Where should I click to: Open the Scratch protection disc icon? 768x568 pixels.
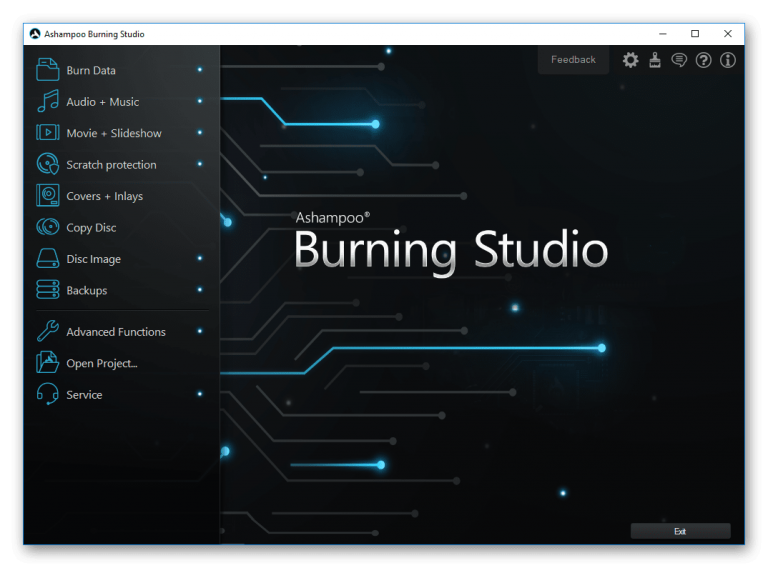coord(48,164)
